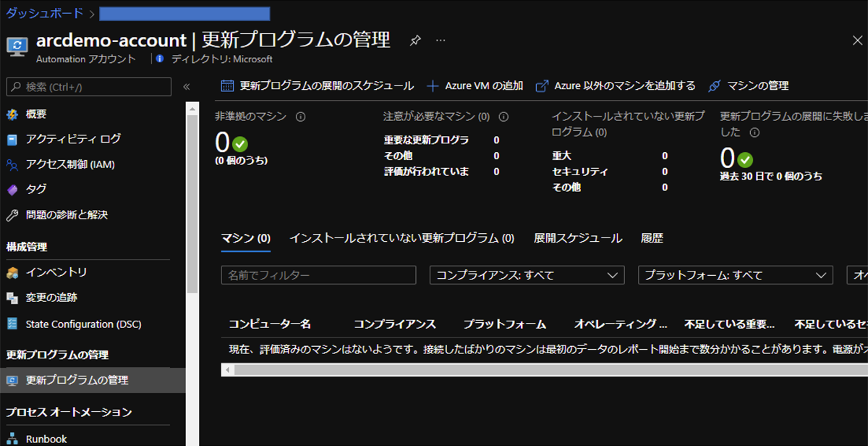
Task: Switch to インストールされていない更新プログラム (0) tab
Action: (x=402, y=238)
